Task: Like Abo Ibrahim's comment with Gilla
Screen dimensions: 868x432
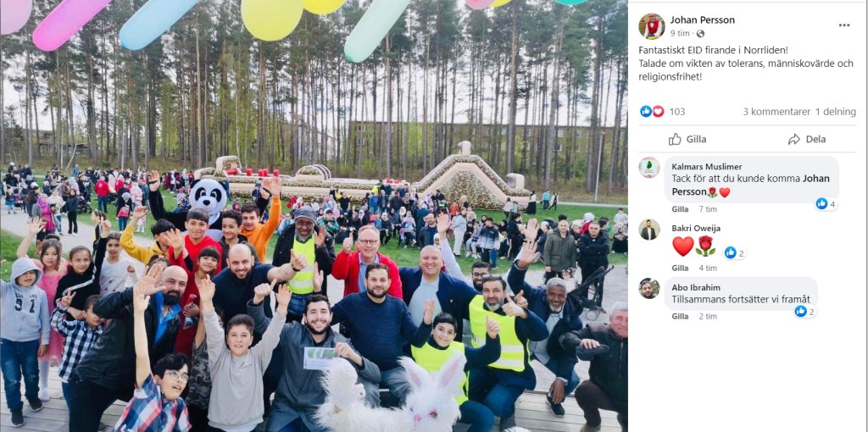Action: point(680,317)
